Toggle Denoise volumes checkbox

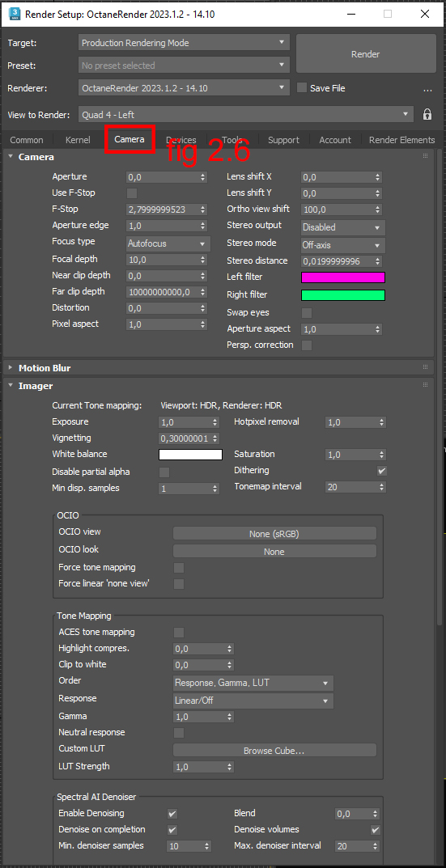tap(375, 830)
